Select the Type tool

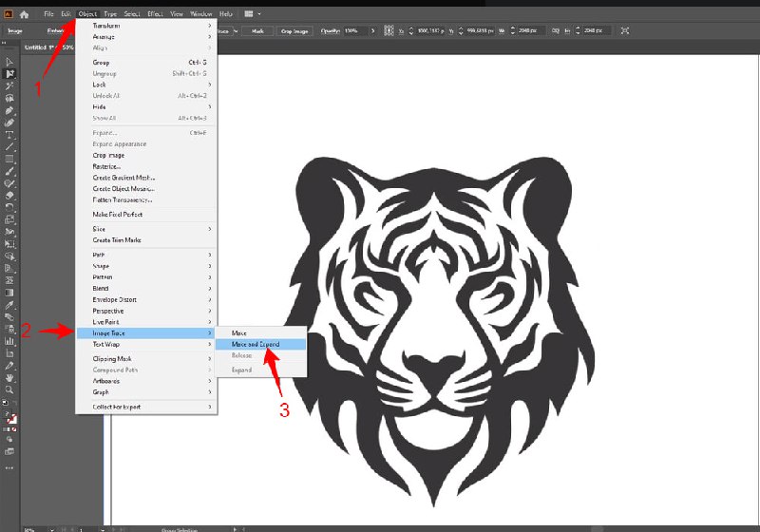pos(9,135)
